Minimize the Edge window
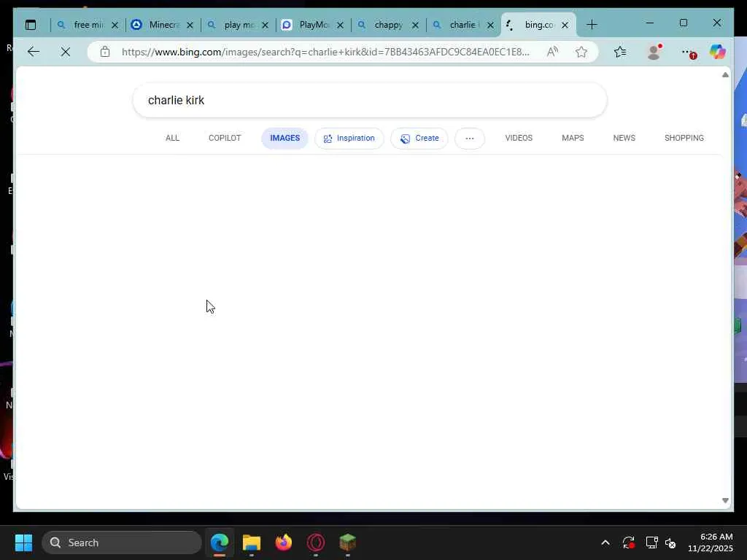The width and height of the screenshot is (747, 560). [649, 23]
